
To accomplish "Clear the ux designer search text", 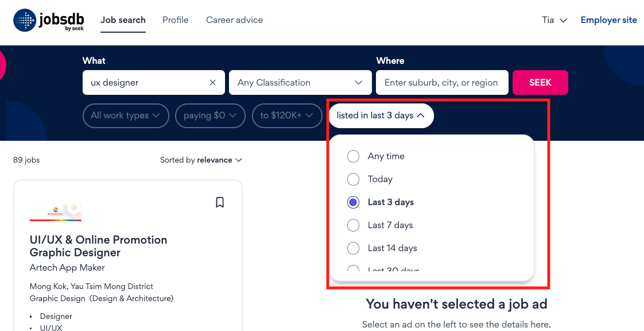I will [x=213, y=83].
